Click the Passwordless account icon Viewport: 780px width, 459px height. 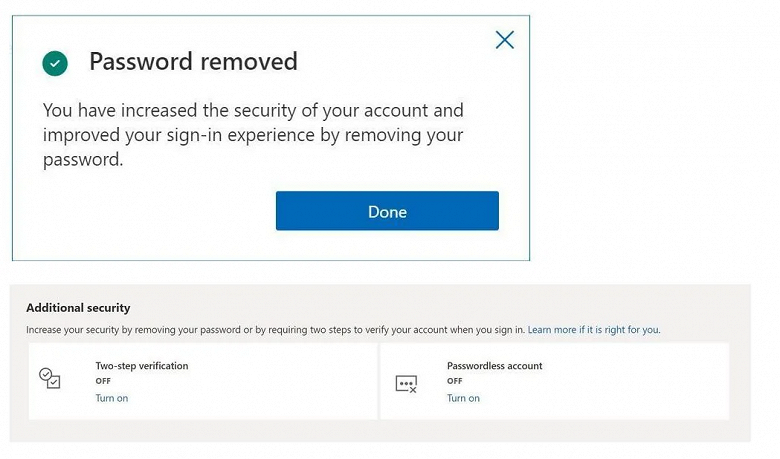[406, 383]
